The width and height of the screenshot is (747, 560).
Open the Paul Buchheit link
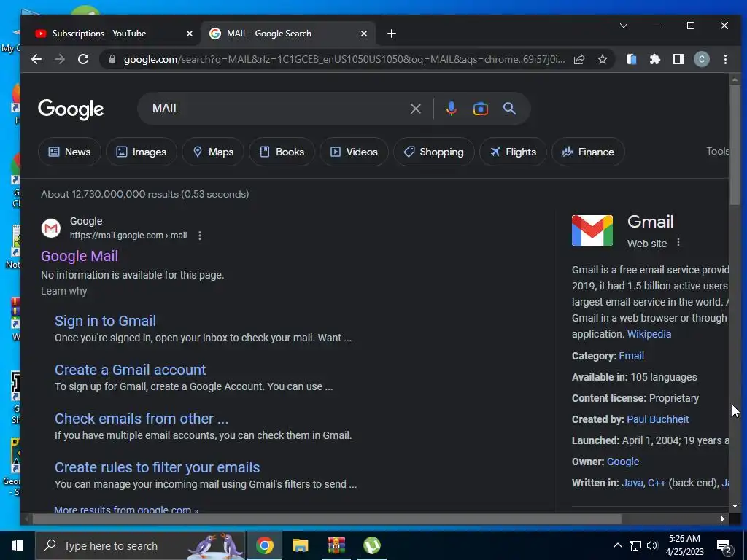pyautogui.click(x=657, y=419)
